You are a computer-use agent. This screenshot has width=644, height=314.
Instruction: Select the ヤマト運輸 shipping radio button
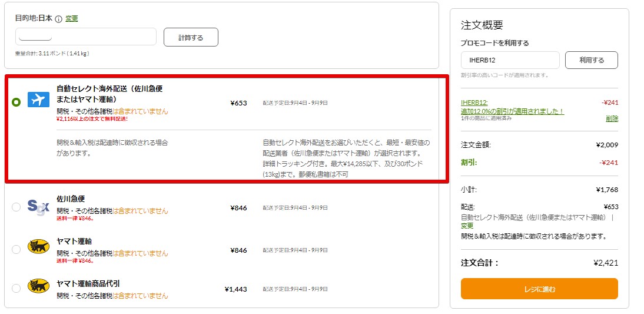pos(16,247)
